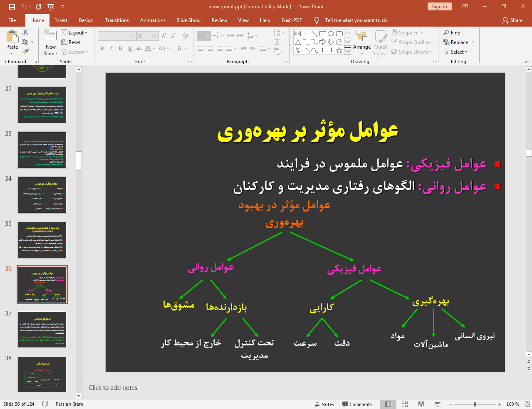Click the Redo/Repeat icon
The image size is (532, 409).
pos(39,7)
